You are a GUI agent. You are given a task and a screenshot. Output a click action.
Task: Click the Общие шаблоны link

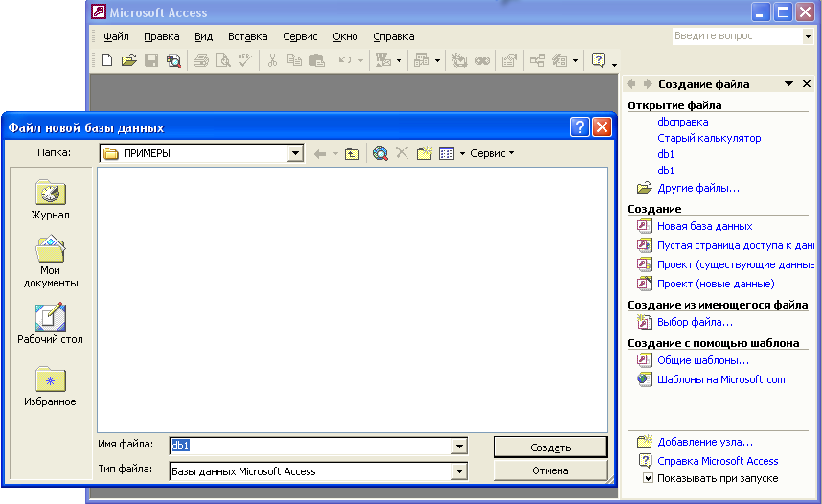click(x=703, y=360)
